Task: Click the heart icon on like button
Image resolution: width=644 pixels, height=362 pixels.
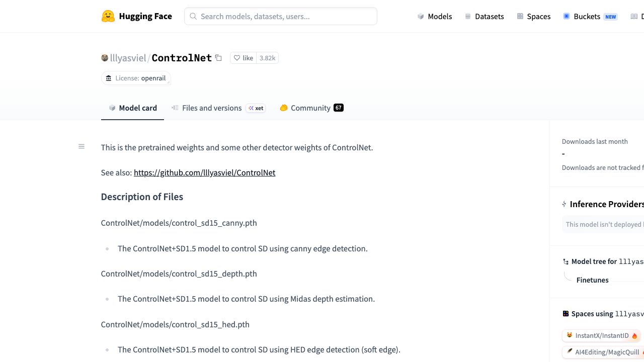Action: click(x=237, y=58)
